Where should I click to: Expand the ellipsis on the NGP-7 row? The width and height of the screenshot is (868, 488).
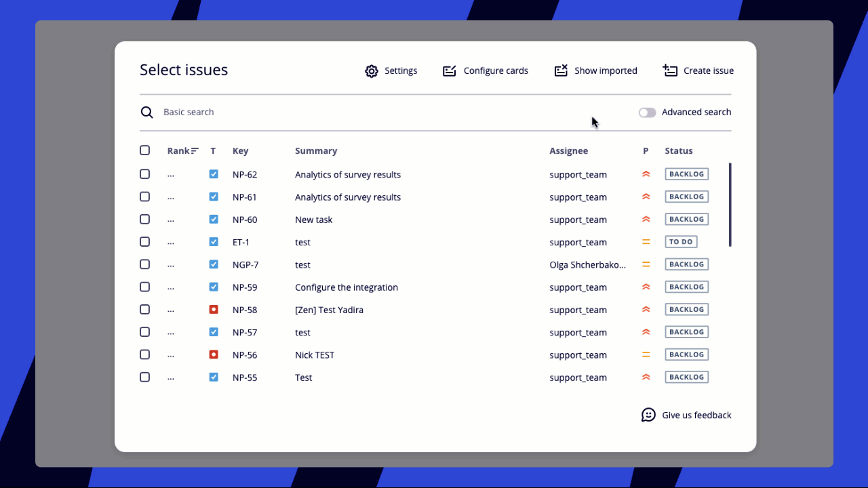(x=170, y=264)
